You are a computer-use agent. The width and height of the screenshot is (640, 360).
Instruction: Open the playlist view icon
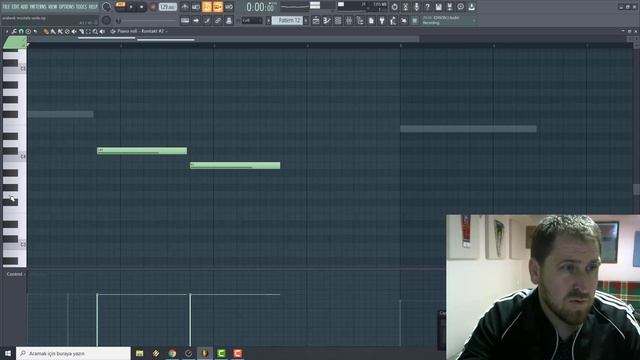click(x=316, y=20)
